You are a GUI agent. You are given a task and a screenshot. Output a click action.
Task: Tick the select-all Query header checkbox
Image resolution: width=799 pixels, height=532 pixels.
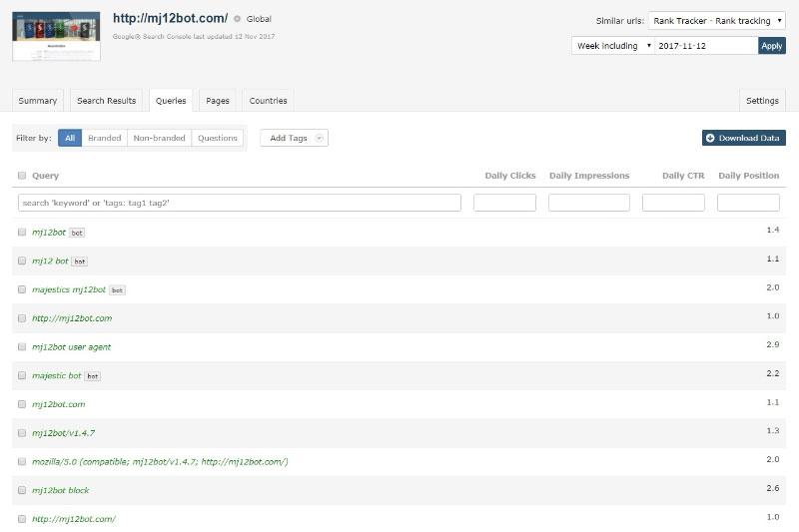click(x=22, y=176)
